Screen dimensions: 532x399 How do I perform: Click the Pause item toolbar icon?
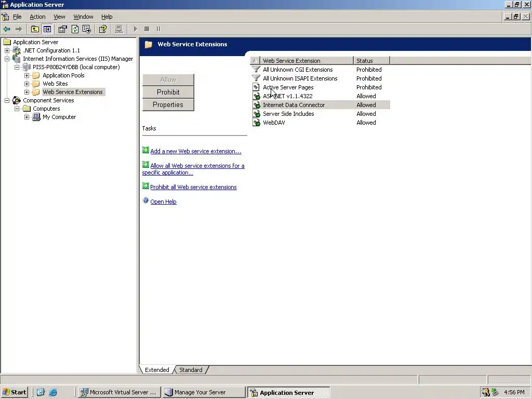pos(158,29)
